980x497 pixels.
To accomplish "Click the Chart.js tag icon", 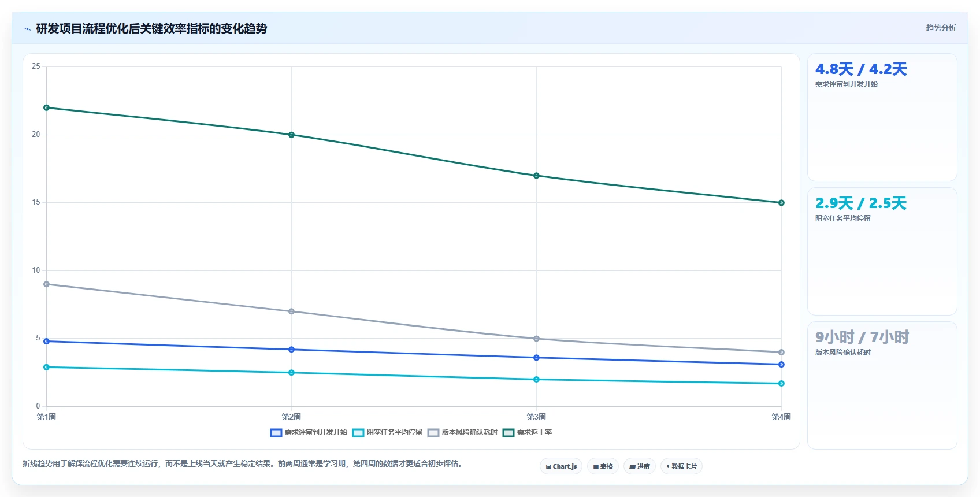I will 548,466.
